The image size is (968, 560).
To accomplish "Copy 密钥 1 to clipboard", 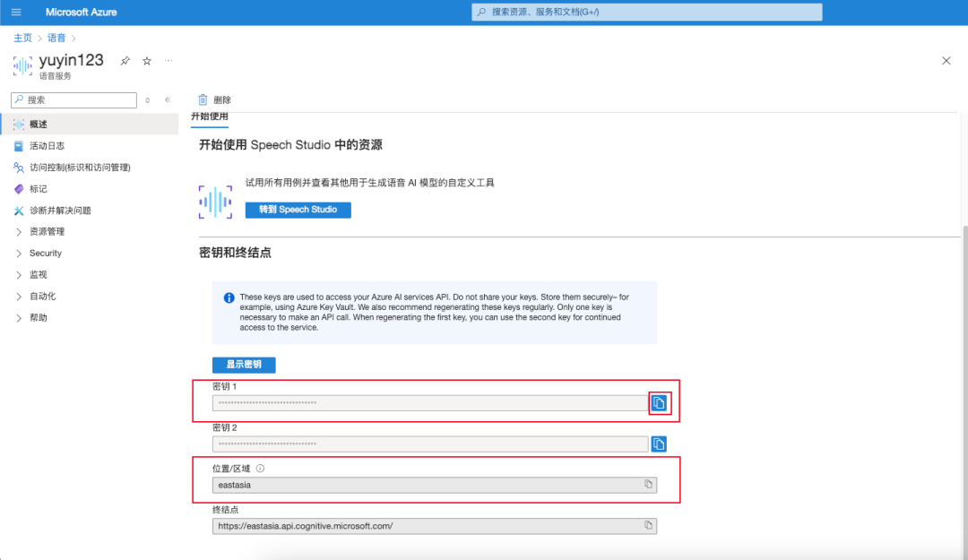I will coord(659,402).
